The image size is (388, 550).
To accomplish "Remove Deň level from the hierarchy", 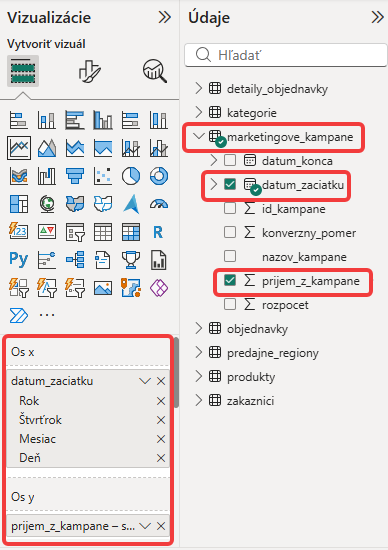I will (161, 458).
